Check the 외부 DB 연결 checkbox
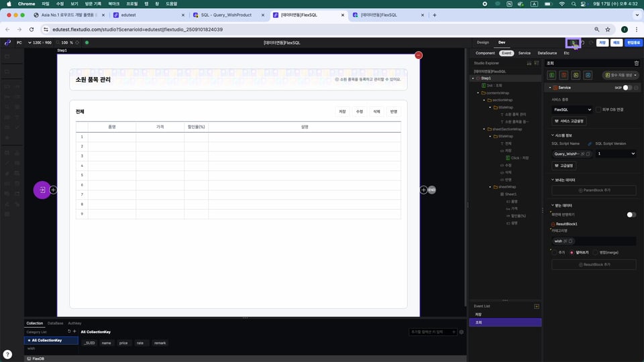This screenshot has height=362, width=644. coord(598,109)
